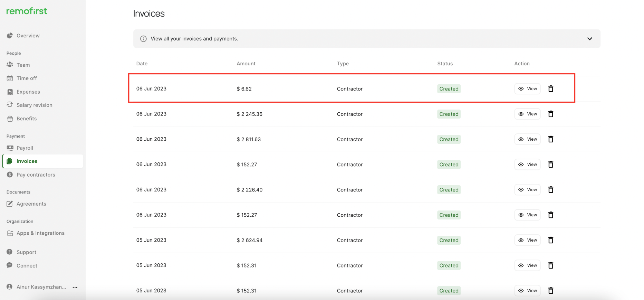The height and width of the screenshot is (300, 644).
Task: Navigate to Pay contractors
Action: coord(36,175)
